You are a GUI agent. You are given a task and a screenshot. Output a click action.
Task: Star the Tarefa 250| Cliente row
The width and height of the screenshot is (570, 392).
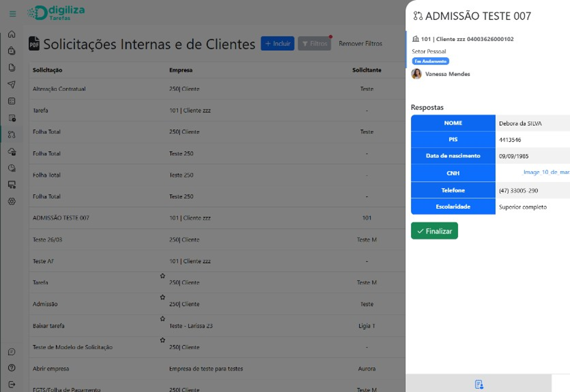pos(163,276)
